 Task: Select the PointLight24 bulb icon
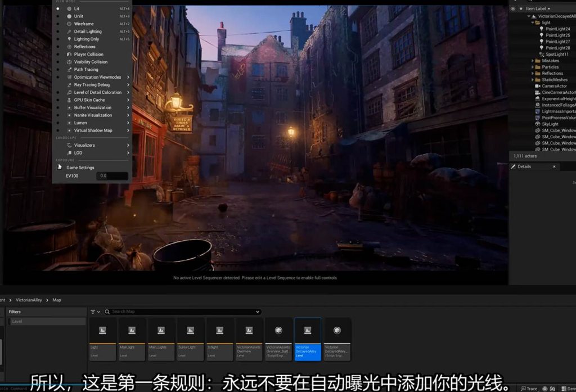[541, 29]
